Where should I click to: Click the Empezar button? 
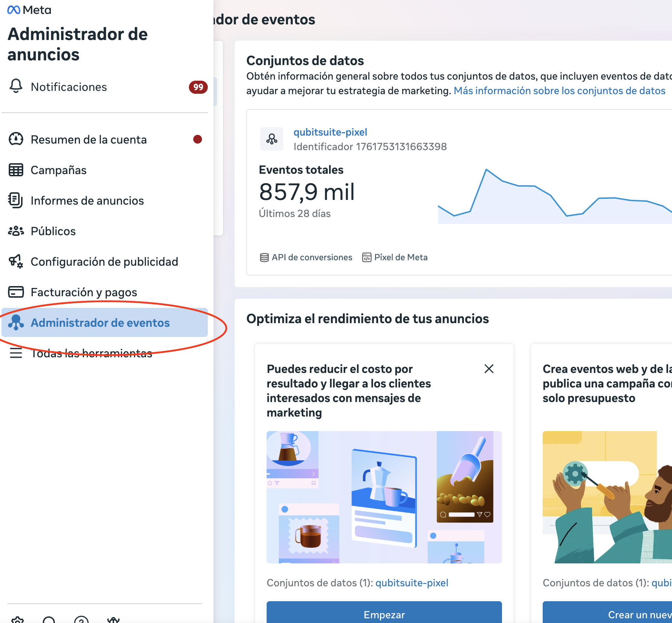(384, 613)
